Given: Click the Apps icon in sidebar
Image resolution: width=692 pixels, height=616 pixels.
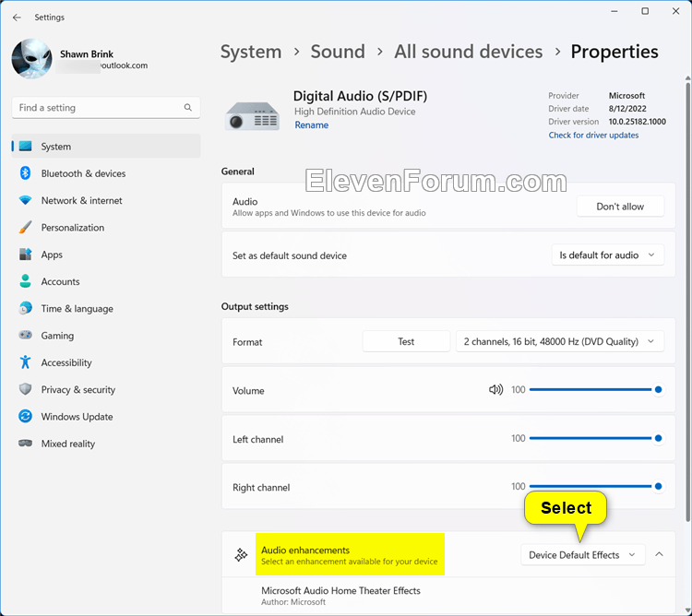Looking at the screenshot, I should click(25, 254).
